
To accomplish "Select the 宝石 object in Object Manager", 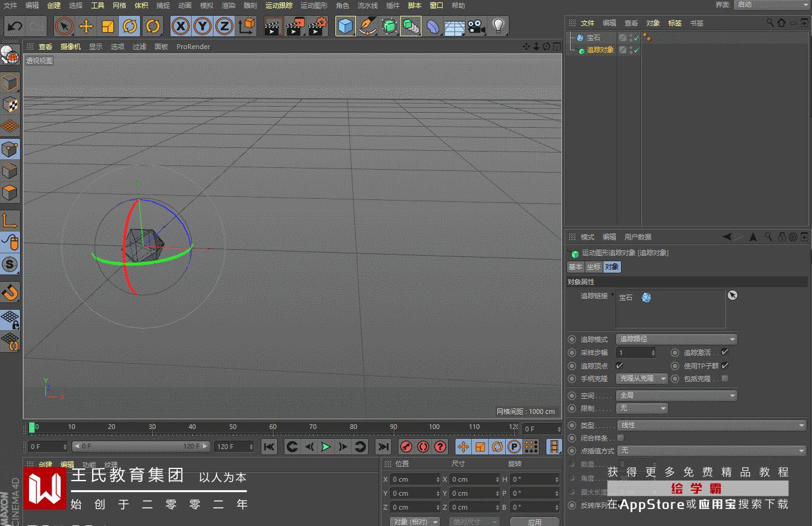I will [x=593, y=38].
